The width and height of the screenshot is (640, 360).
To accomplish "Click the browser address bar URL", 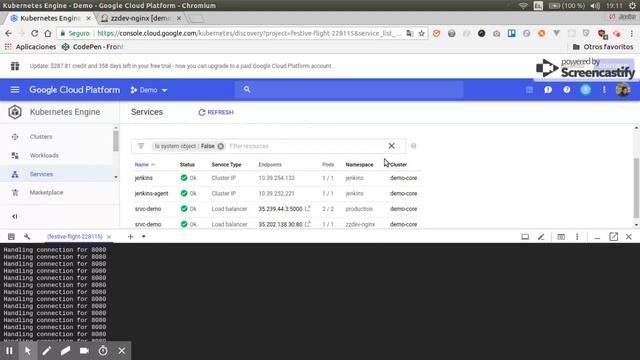I will [249, 33].
